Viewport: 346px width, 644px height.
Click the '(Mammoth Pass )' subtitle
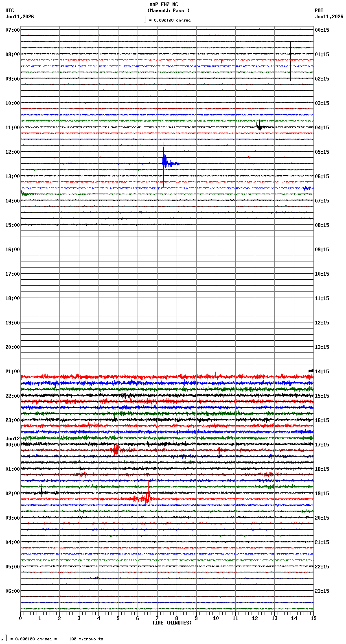pos(169,11)
